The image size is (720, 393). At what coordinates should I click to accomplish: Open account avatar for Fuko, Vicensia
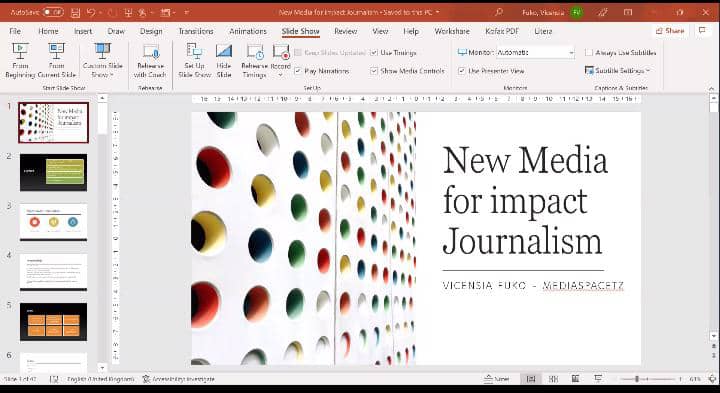click(577, 12)
